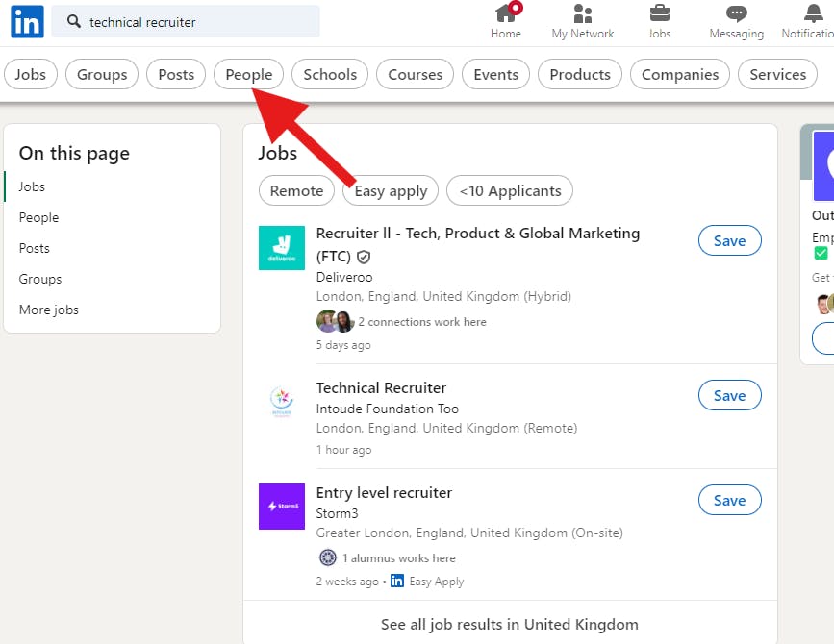The height and width of the screenshot is (644, 834).
Task: Open the Notifications bell
Action: pyautogui.click(x=808, y=21)
